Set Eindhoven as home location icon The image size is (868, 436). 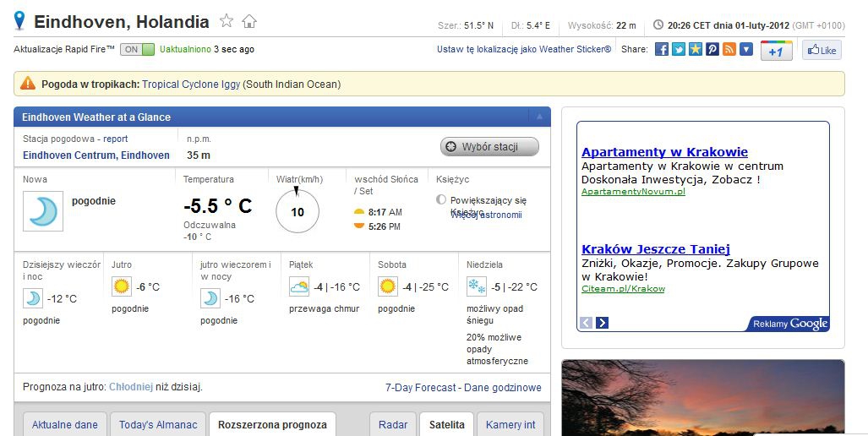[x=249, y=21]
